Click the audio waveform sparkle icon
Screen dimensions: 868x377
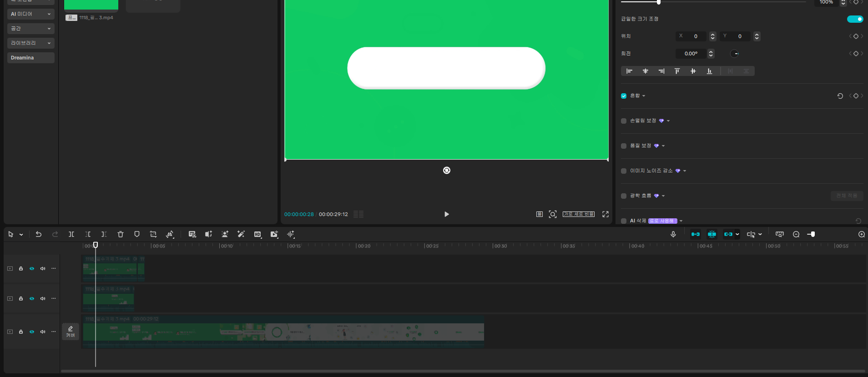(x=291, y=234)
